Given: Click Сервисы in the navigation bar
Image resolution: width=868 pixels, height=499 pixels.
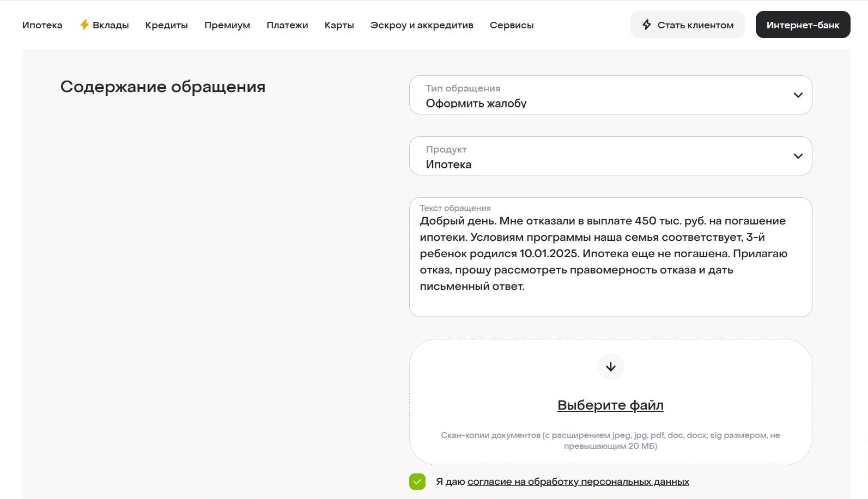Looking at the screenshot, I should [x=511, y=25].
